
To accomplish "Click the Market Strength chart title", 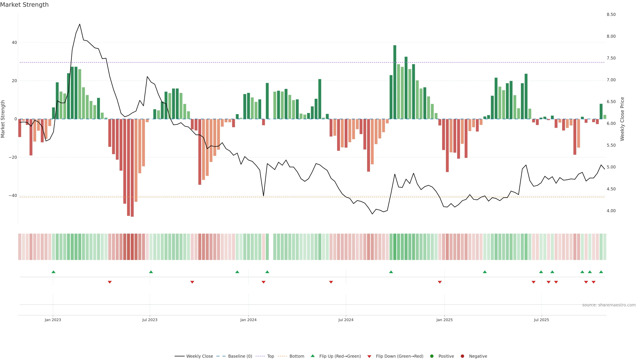I will click(24, 5).
